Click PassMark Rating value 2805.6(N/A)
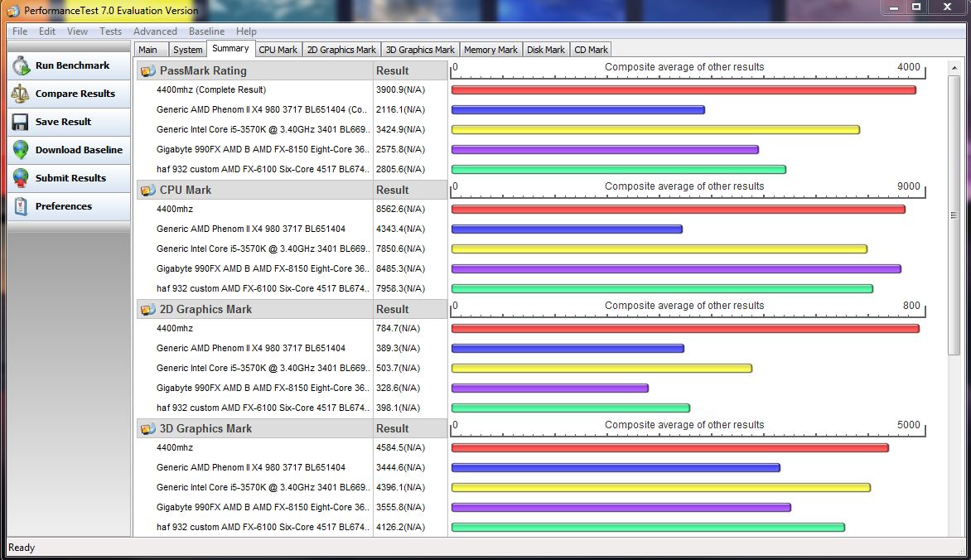 click(x=400, y=169)
